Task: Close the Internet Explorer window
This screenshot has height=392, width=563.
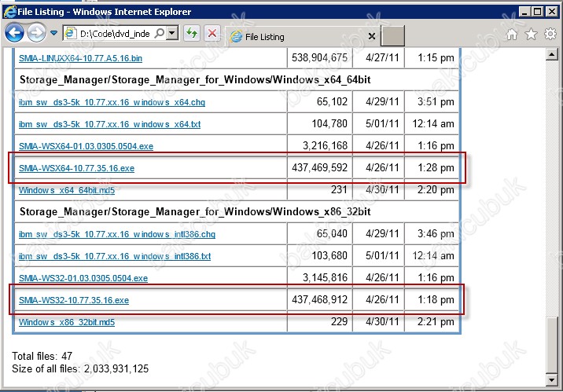Action: [x=551, y=12]
